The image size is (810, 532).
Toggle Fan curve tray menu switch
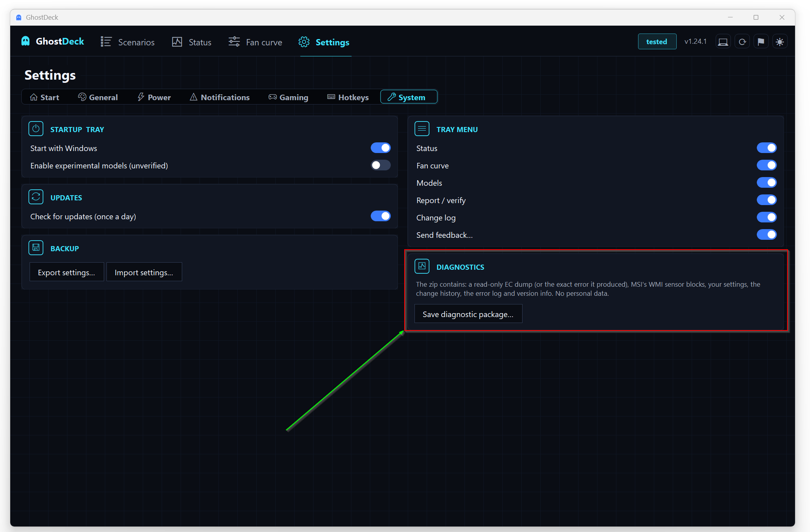click(767, 165)
